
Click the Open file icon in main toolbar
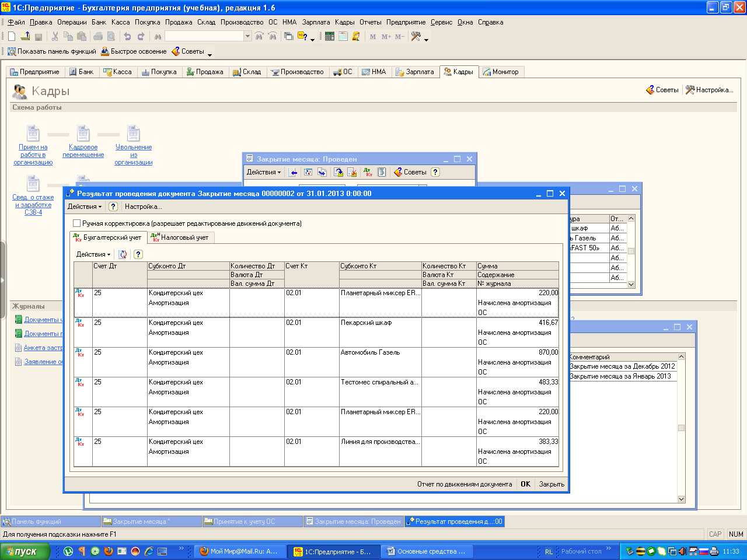(x=25, y=36)
